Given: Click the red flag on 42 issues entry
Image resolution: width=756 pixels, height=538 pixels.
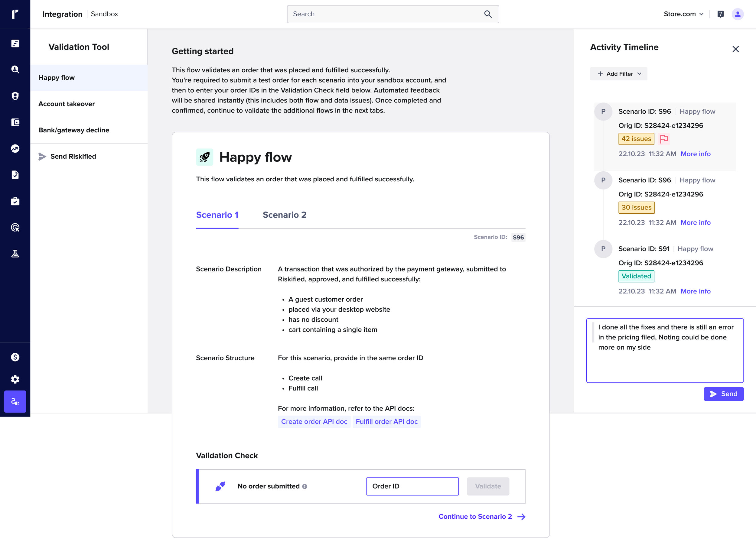Looking at the screenshot, I should tap(664, 139).
